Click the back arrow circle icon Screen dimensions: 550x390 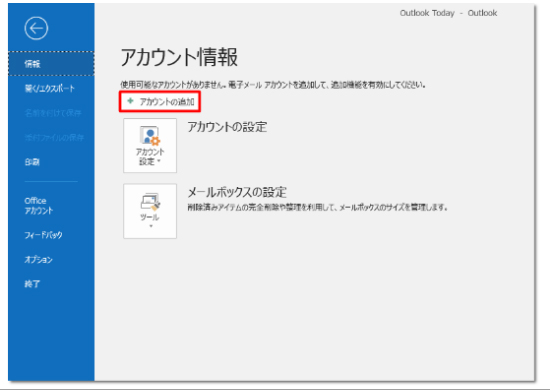coord(36,28)
